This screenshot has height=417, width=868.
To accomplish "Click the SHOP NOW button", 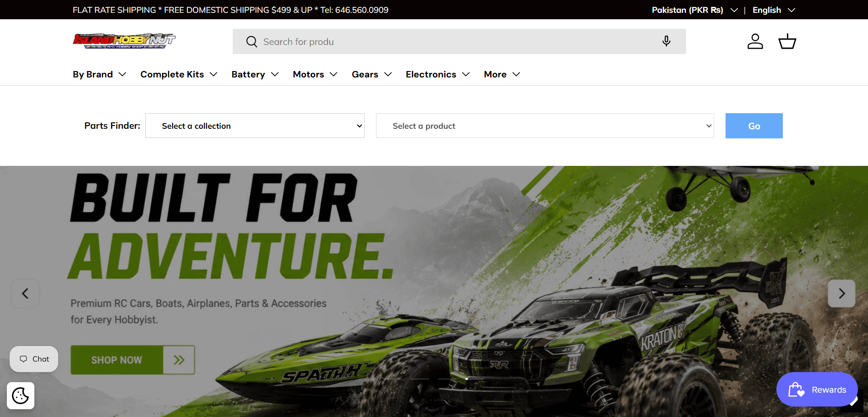I will pos(133,360).
